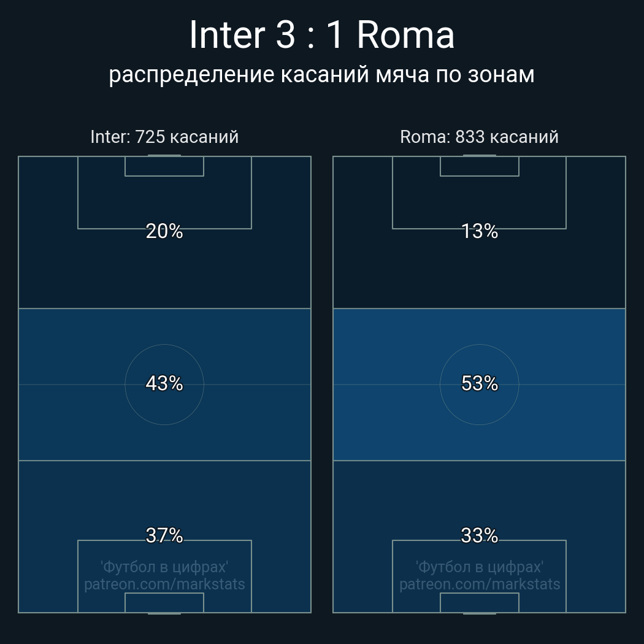Click Inter's 37% defensive zone value
This screenshot has width=644, height=644.
coord(164,535)
